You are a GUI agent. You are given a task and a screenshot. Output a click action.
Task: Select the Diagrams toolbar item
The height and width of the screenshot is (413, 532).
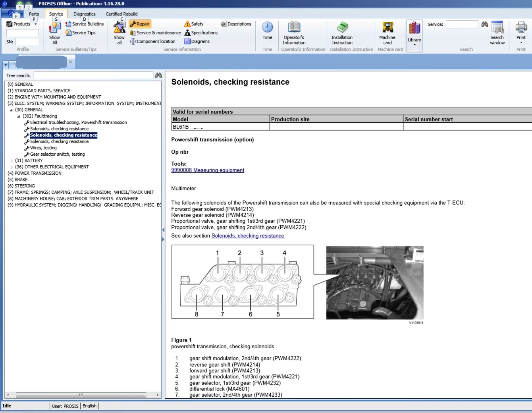click(x=197, y=42)
